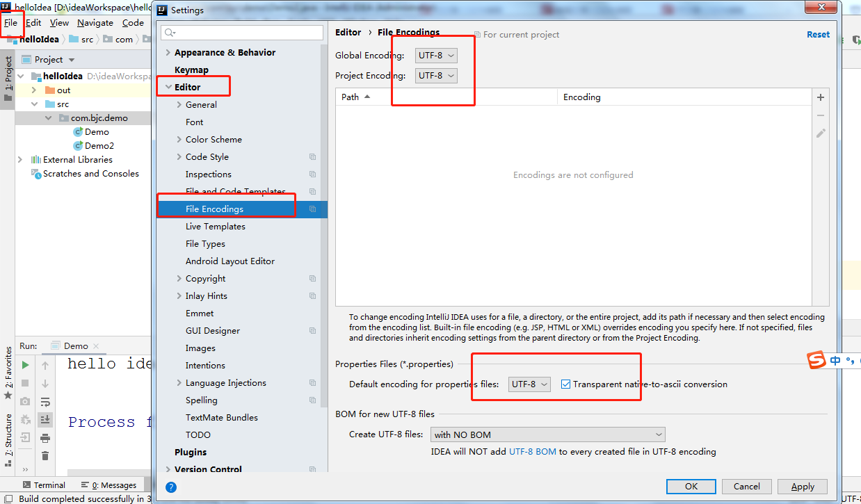Image resolution: width=861 pixels, height=504 pixels.
Task: Click the Sogou input method S icon
Action: pos(816,360)
